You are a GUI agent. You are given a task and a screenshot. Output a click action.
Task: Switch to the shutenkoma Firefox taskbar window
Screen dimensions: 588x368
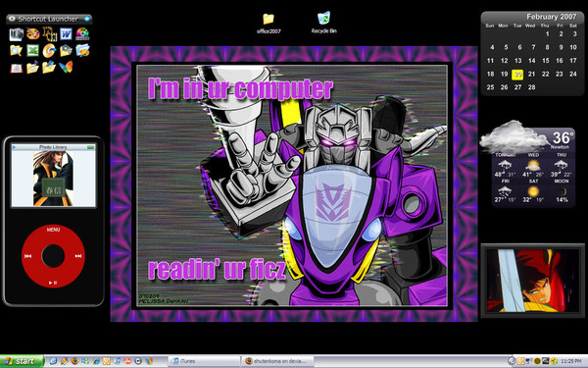(276, 361)
